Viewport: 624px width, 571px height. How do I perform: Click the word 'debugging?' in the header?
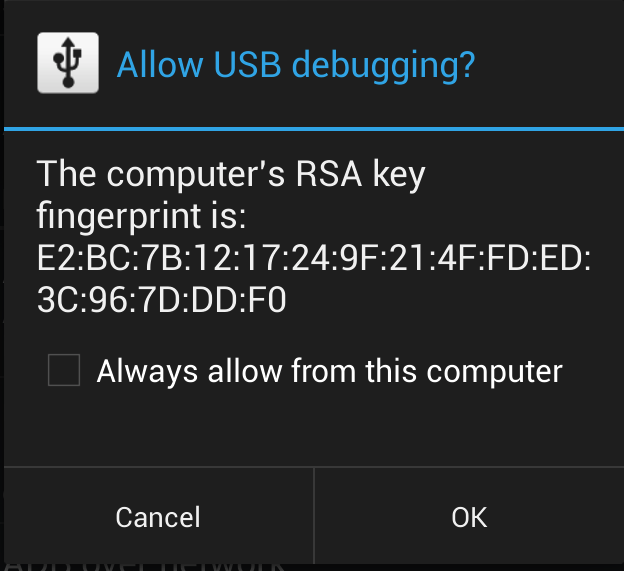pyautogui.click(x=384, y=66)
